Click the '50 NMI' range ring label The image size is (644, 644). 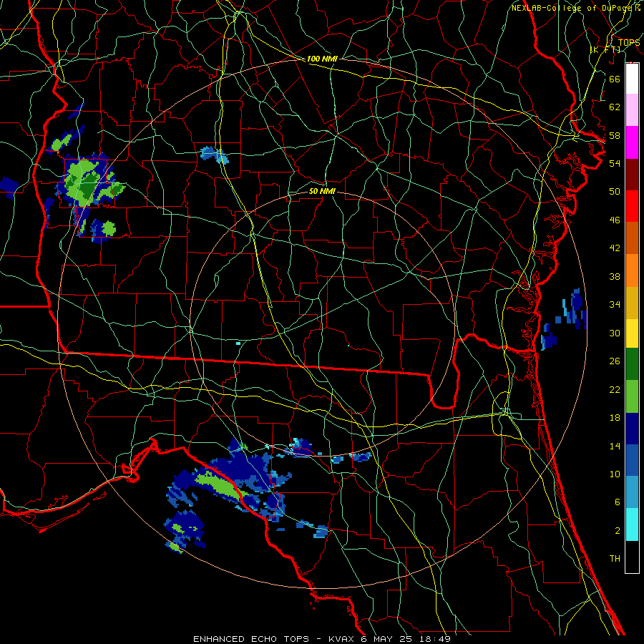[x=322, y=191]
